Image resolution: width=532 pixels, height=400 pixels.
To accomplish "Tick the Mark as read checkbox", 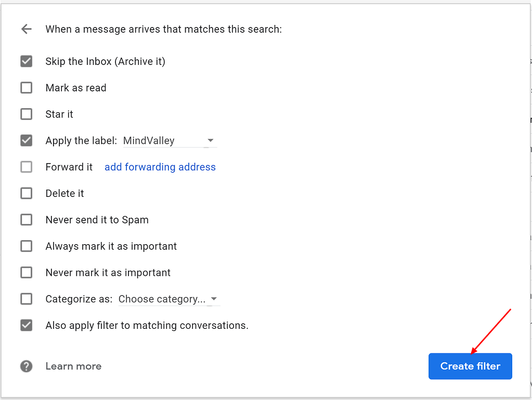I will tap(27, 88).
